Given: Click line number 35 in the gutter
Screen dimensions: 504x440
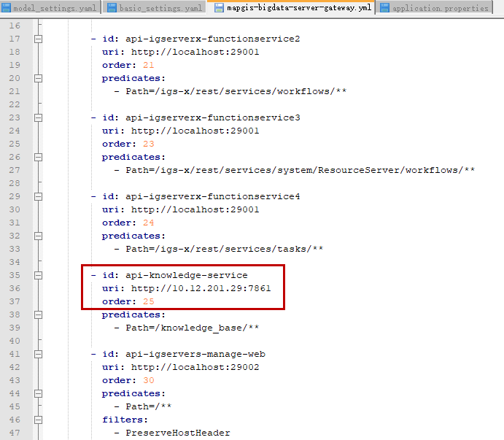Looking at the screenshot, I should [x=15, y=275].
